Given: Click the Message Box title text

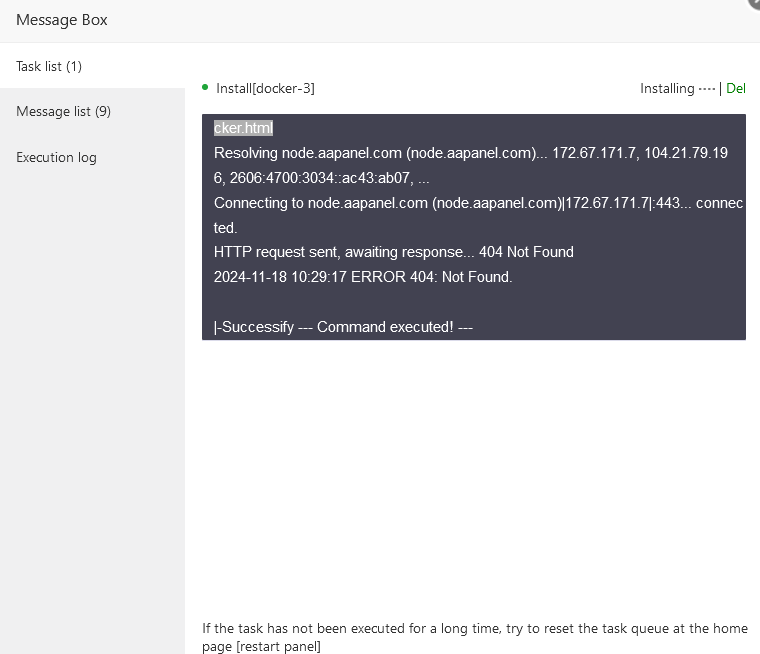Looking at the screenshot, I should (x=62, y=20).
